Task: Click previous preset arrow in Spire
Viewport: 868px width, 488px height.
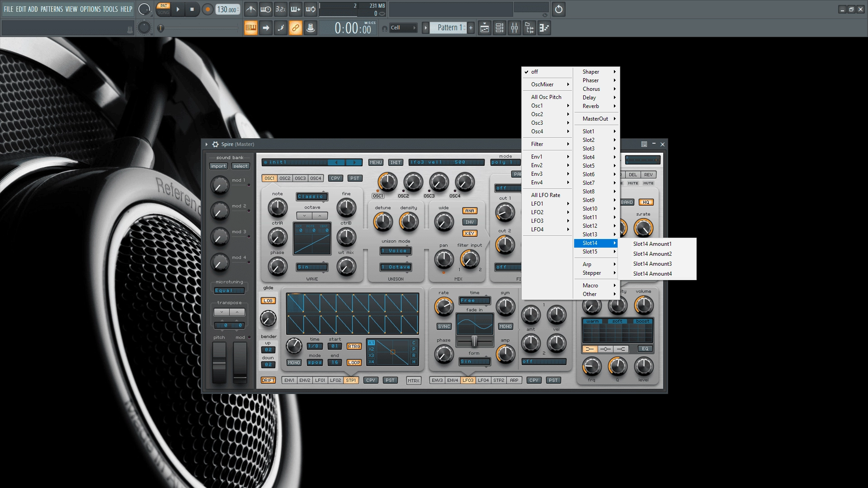Action: 336,162
